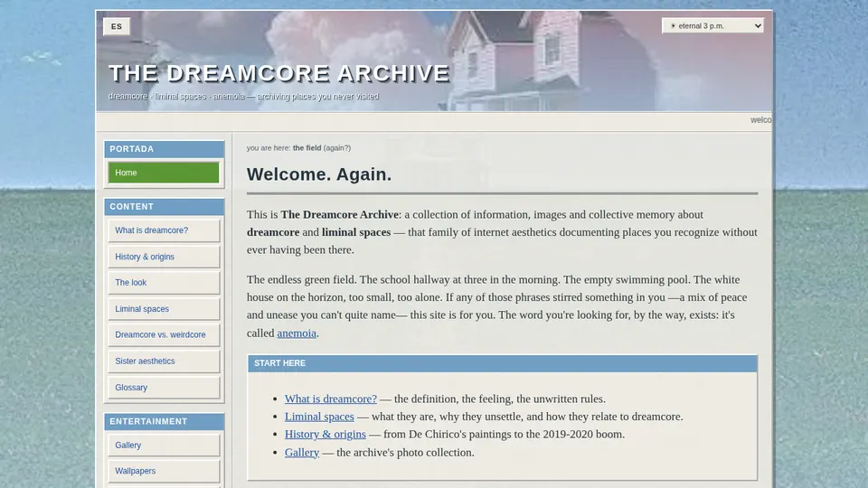
Task: Follow the What is dreamcore? link in Start Here
Action: point(331,399)
